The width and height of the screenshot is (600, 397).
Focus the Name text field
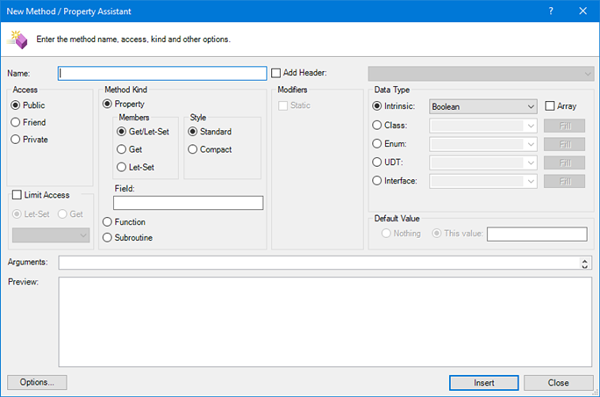pos(162,74)
